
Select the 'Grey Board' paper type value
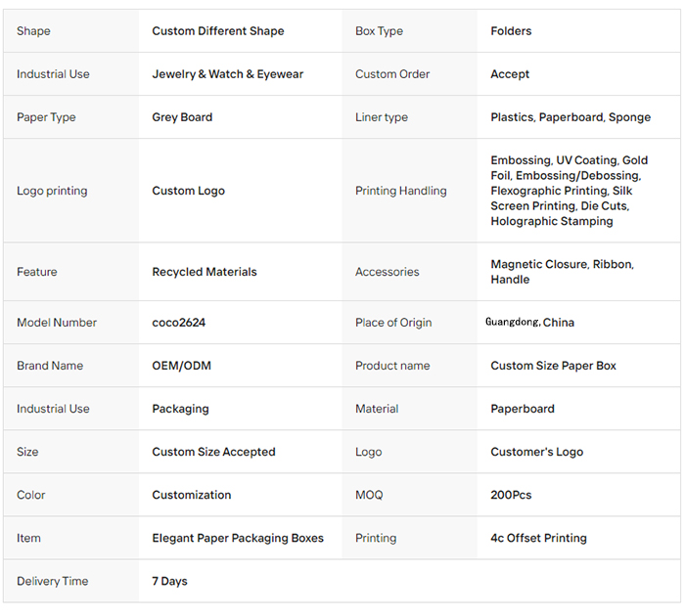tap(182, 117)
